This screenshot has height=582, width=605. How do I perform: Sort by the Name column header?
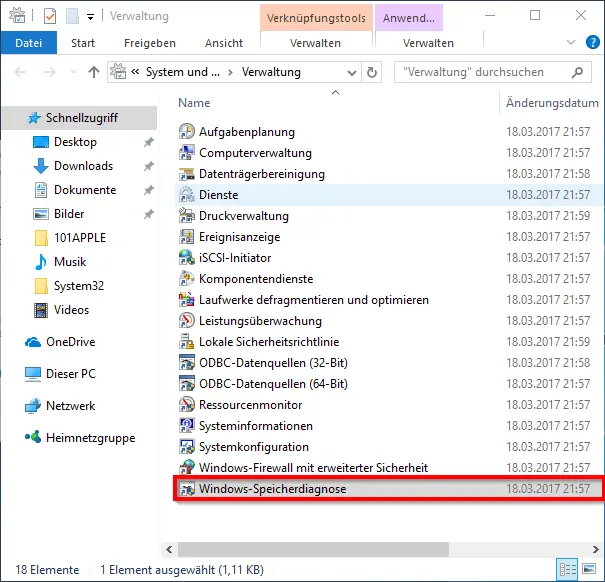(194, 103)
